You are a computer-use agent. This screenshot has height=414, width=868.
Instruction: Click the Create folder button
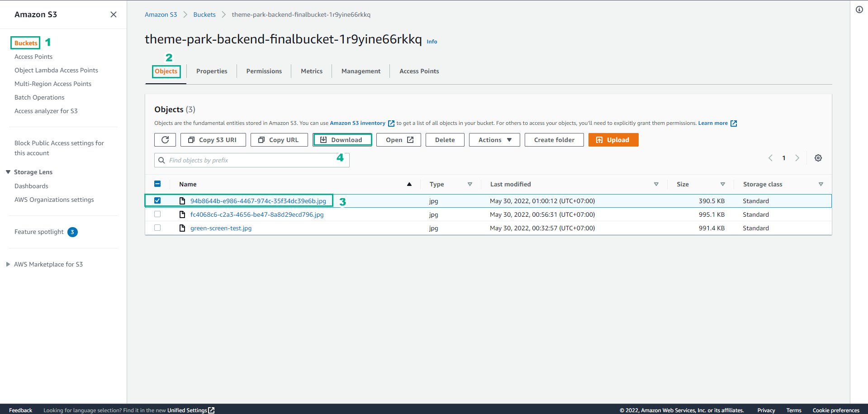(x=554, y=140)
